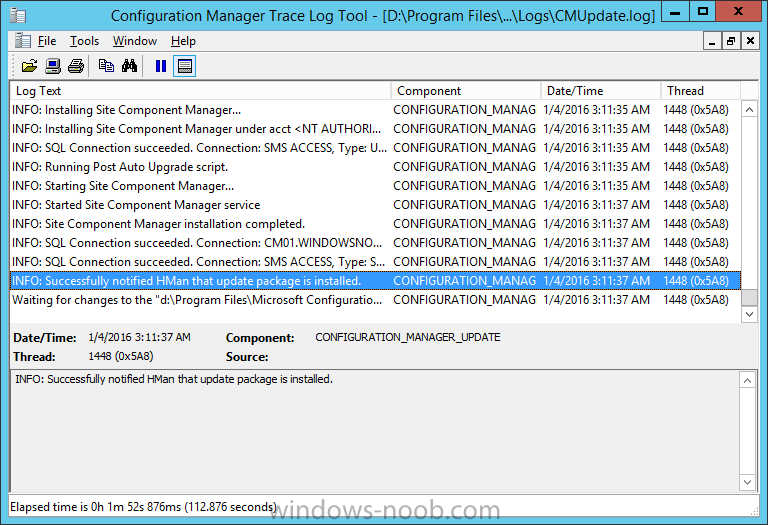Click Date/Time value 1/4/2016 3:11:37 AM in details
The width and height of the screenshot is (768, 525).
(x=139, y=337)
